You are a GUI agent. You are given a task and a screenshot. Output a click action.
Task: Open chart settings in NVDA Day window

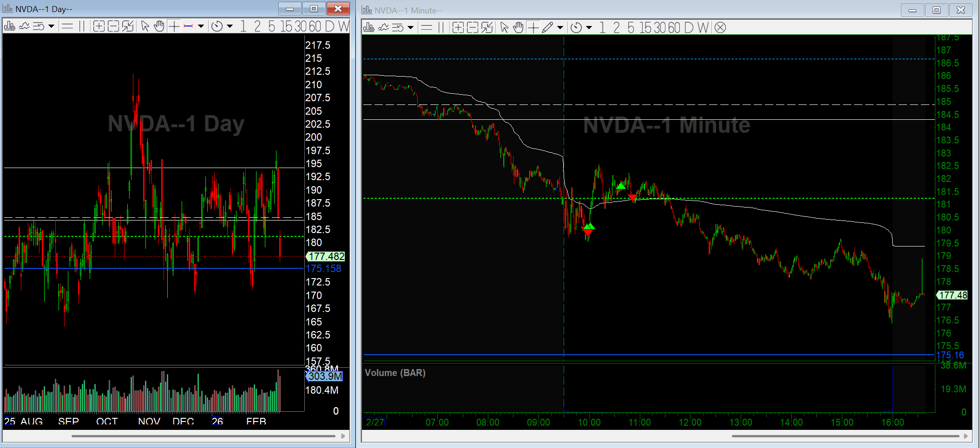tap(9, 26)
